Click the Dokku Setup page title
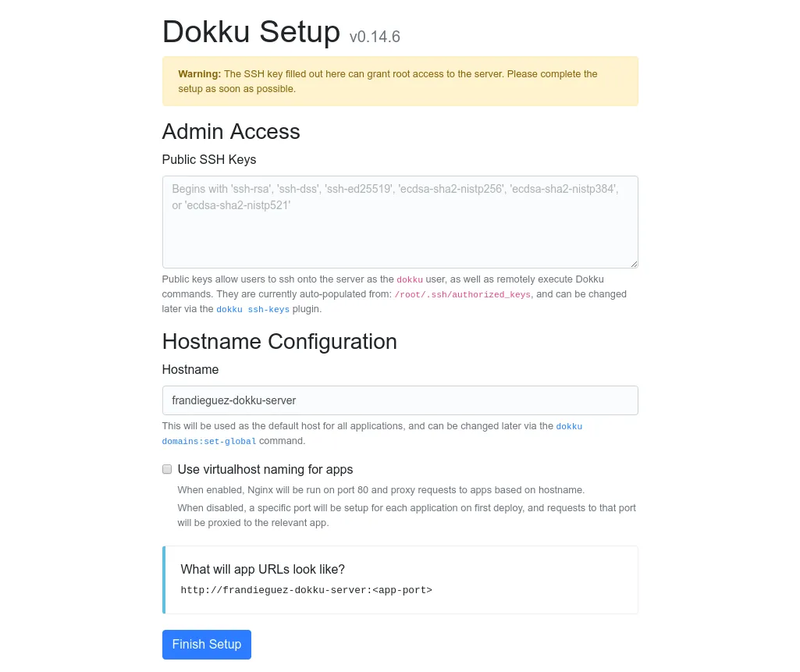The image size is (800, 672). [x=251, y=32]
